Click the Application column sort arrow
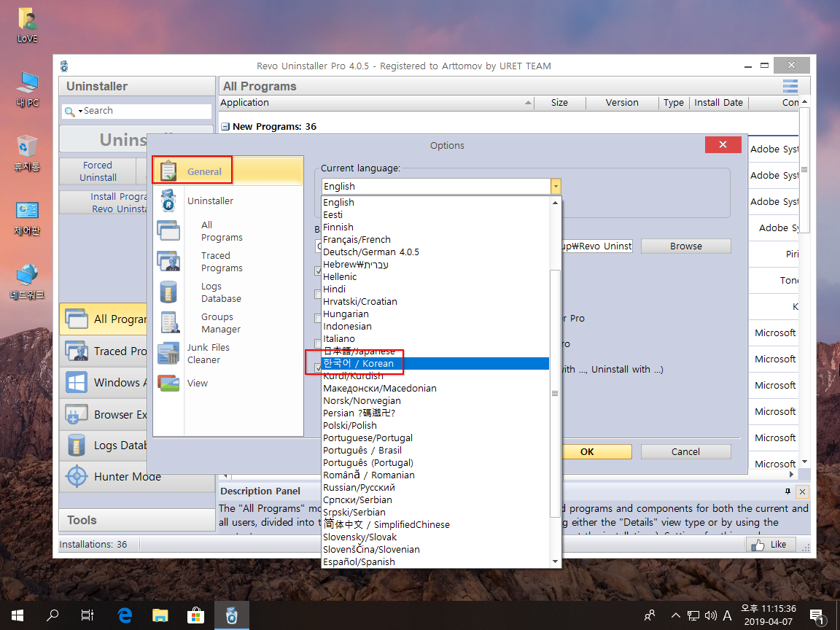The width and height of the screenshot is (840, 630). point(528,102)
